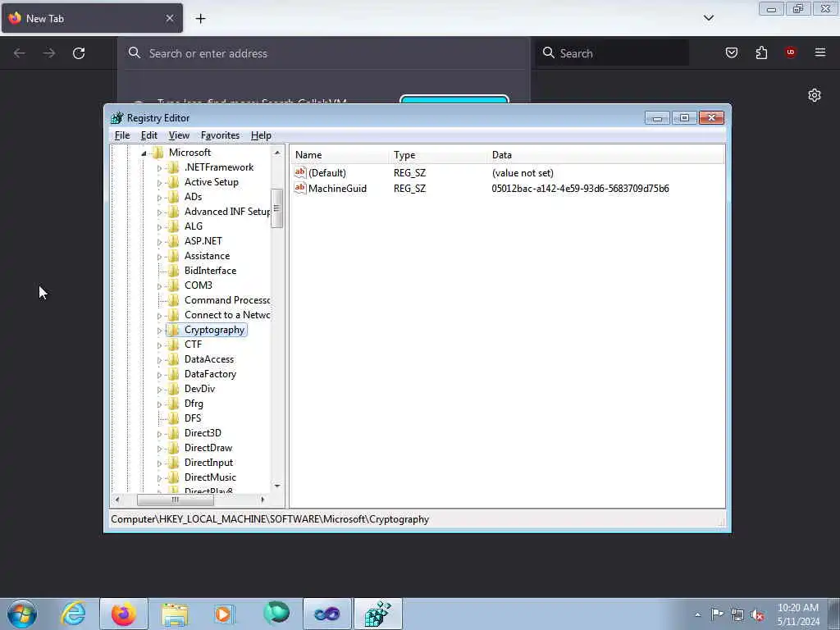Reload the Firefox page
The width and height of the screenshot is (840, 630).
pyautogui.click(x=79, y=53)
